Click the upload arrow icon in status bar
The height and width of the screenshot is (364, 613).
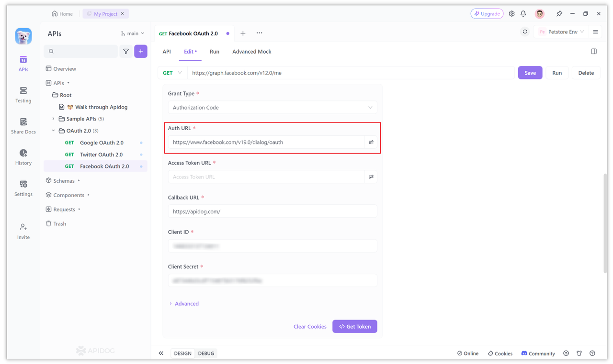[566, 353]
